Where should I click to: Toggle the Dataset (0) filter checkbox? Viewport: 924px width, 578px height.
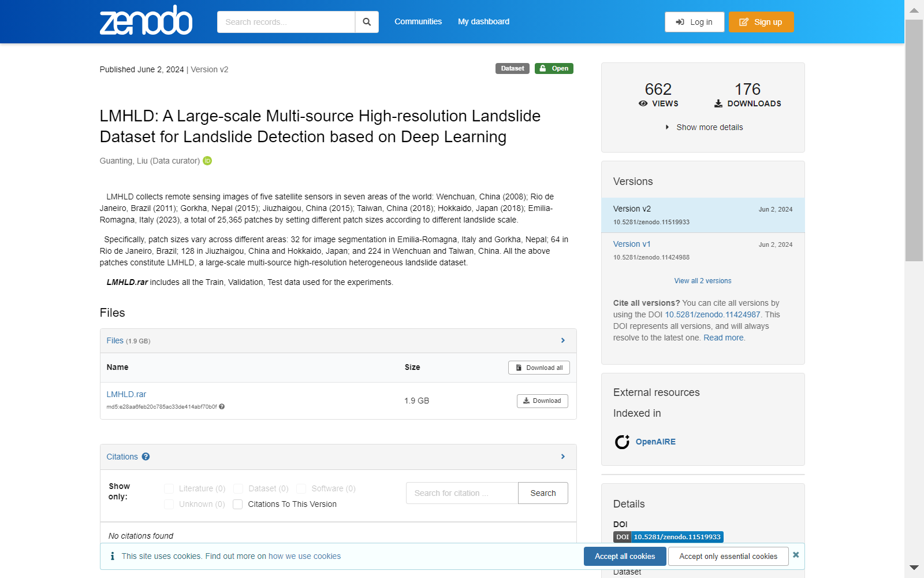[239, 489]
